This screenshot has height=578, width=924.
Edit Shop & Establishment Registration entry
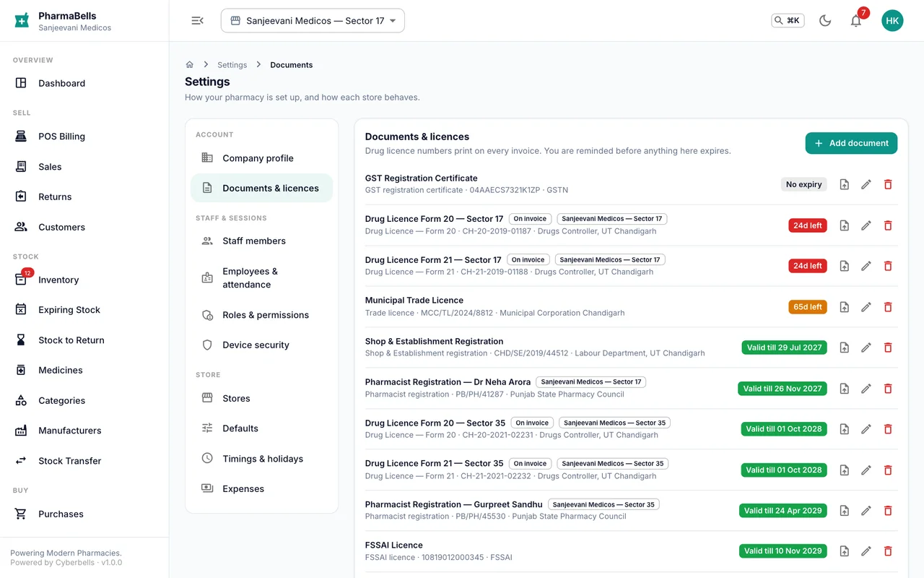[x=866, y=348]
